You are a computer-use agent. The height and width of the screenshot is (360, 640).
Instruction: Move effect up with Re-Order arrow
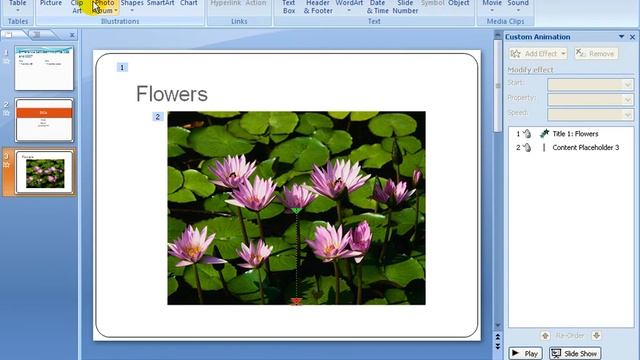coord(545,336)
